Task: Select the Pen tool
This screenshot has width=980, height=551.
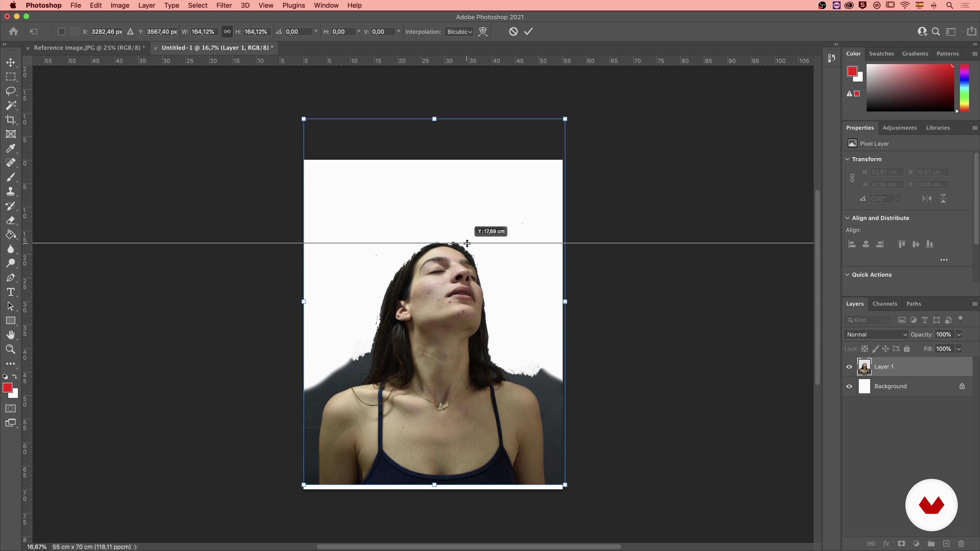Action: coord(11,278)
